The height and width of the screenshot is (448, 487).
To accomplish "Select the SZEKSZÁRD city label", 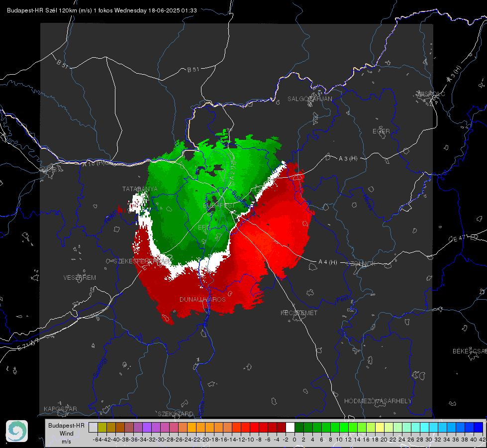I will point(176,414).
